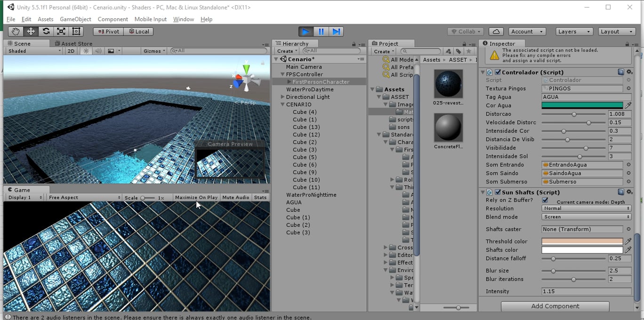Click the Tag Agua input field
This screenshot has height=320, width=644.
(x=587, y=97)
